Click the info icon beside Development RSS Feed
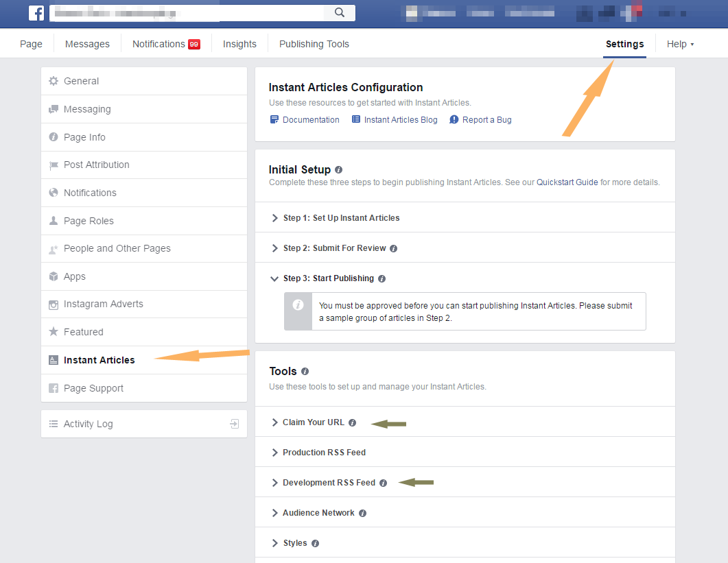 click(383, 483)
